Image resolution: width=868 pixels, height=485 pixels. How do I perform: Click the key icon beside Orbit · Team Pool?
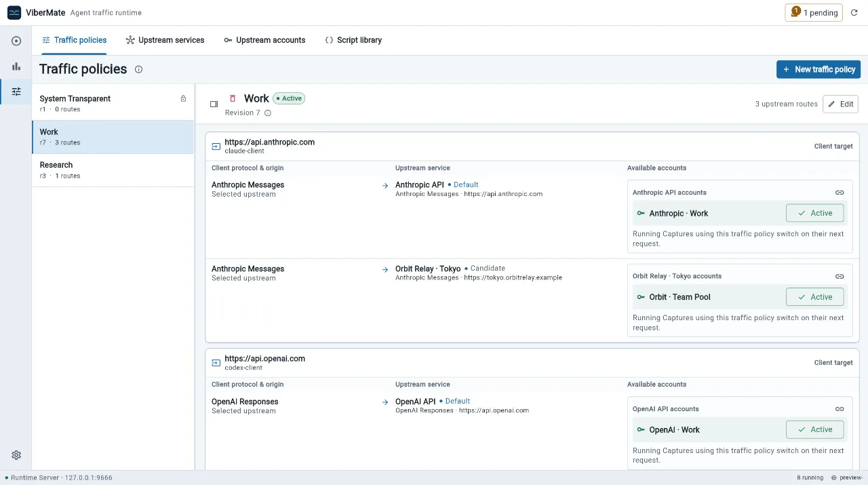tap(641, 296)
